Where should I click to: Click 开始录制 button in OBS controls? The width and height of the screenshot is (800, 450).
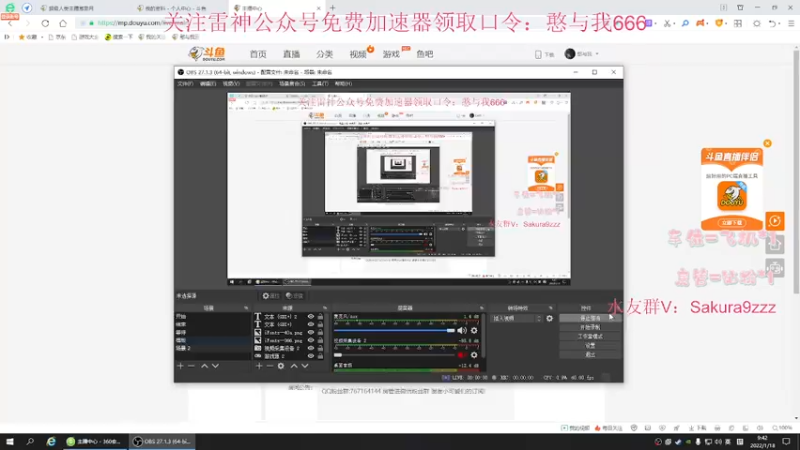[x=590, y=327]
